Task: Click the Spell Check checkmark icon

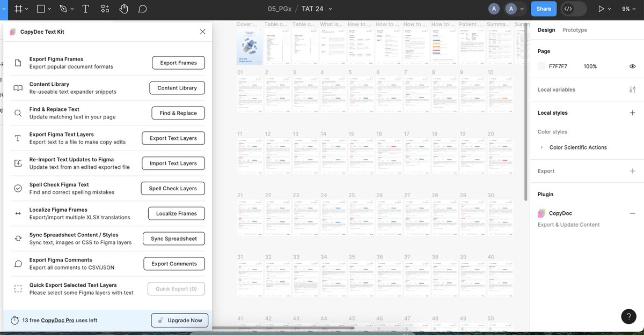Action: click(18, 188)
